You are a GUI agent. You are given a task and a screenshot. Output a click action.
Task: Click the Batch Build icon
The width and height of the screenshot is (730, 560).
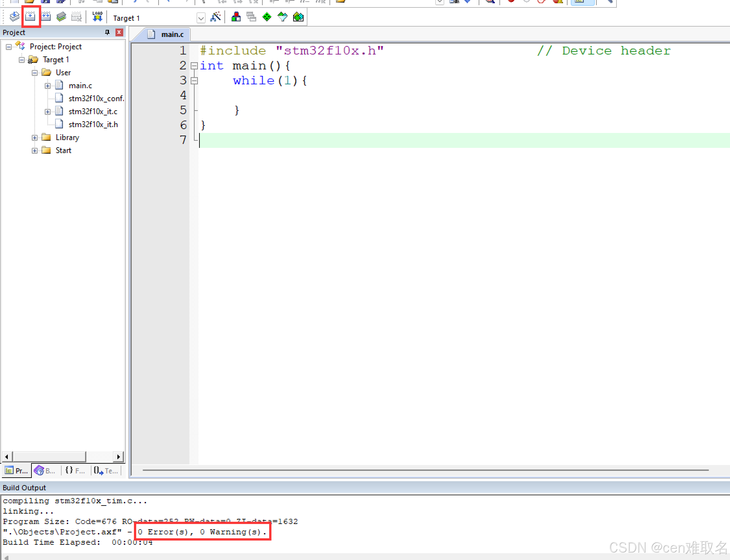61,17
